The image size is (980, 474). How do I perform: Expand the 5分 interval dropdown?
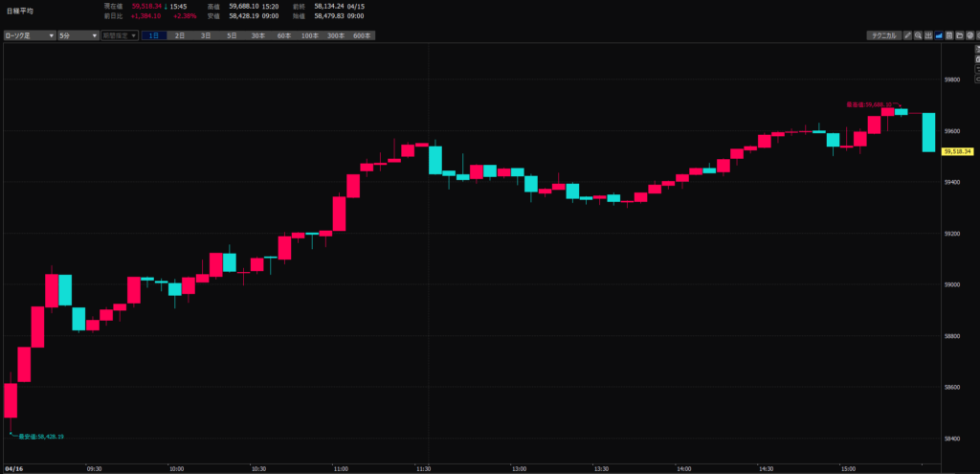[78, 35]
